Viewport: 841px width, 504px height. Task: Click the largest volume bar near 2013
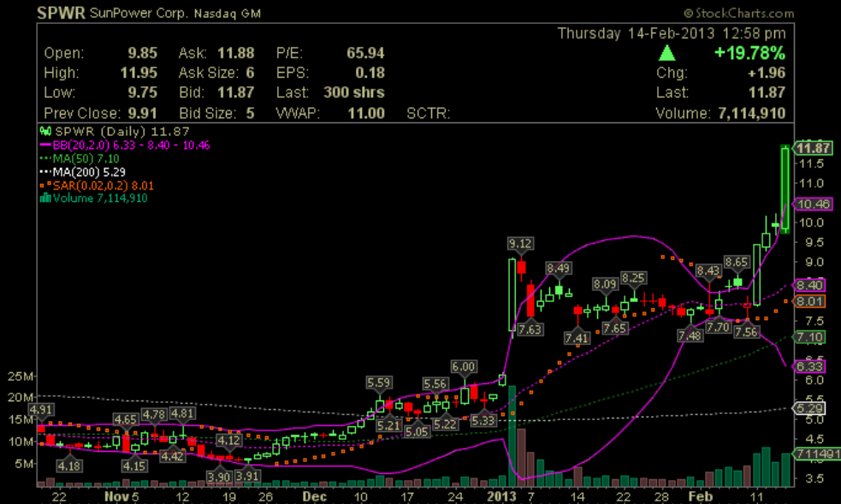[x=512, y=436]
